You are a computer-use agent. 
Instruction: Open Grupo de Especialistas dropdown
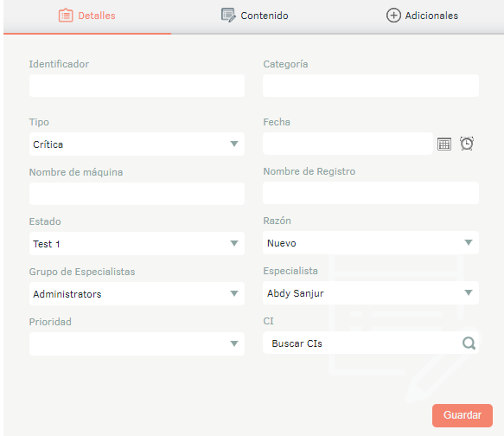coord(137,293)
